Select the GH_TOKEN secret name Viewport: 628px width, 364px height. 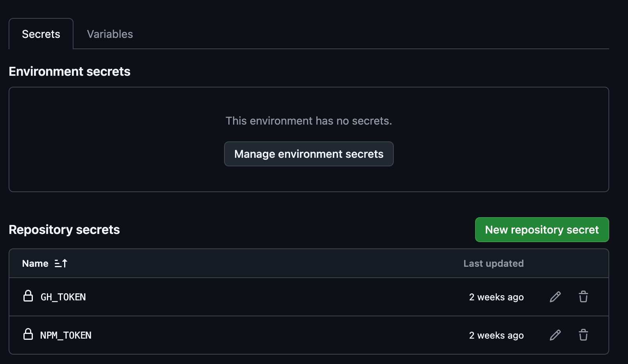click(x=63, y=297)
